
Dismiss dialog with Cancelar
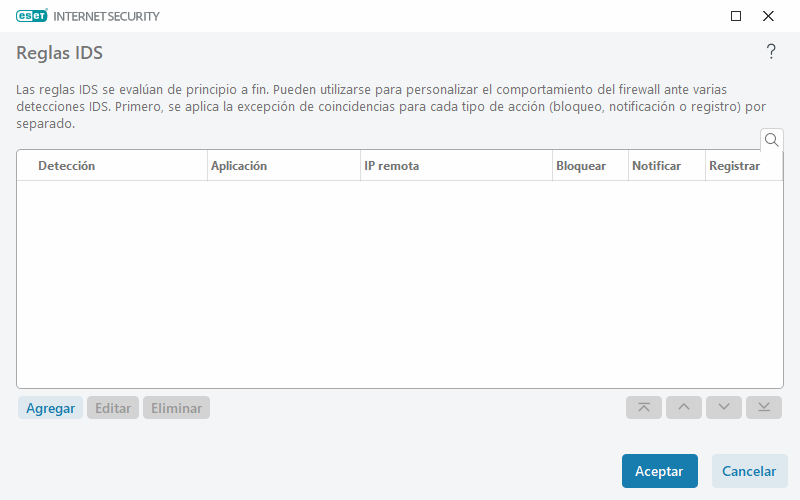[x=749, y=471]
